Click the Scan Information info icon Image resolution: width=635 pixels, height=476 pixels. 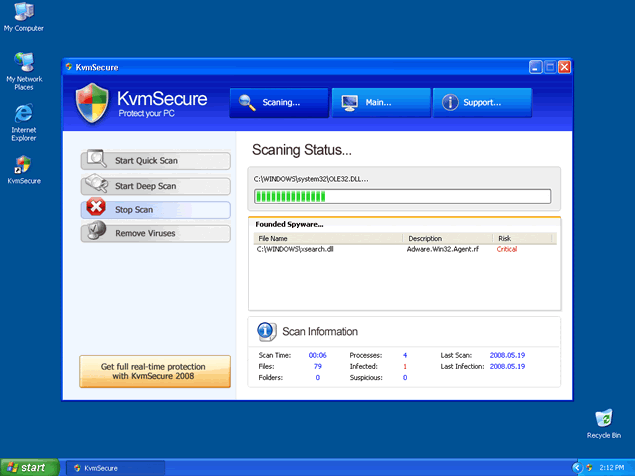coord(266,331)
